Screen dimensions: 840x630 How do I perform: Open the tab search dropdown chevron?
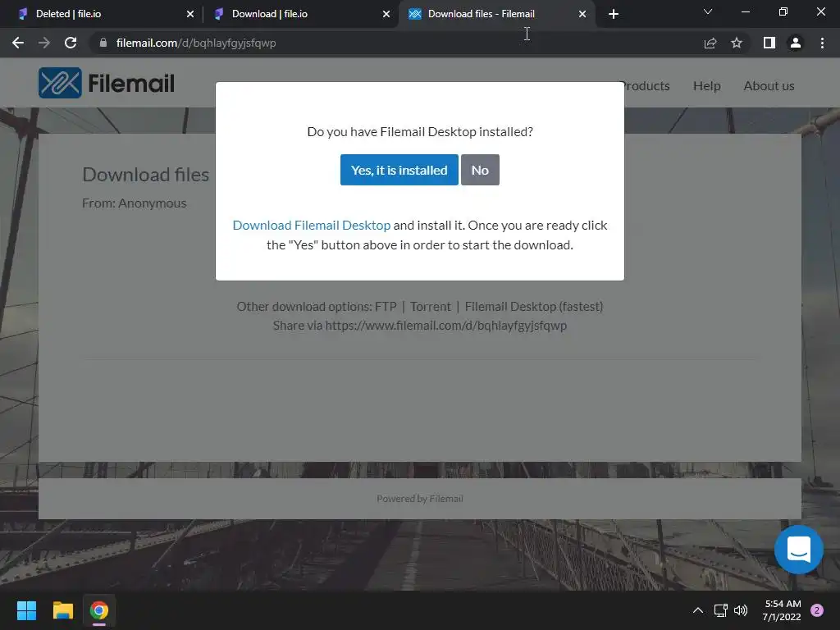coord(708,11)
